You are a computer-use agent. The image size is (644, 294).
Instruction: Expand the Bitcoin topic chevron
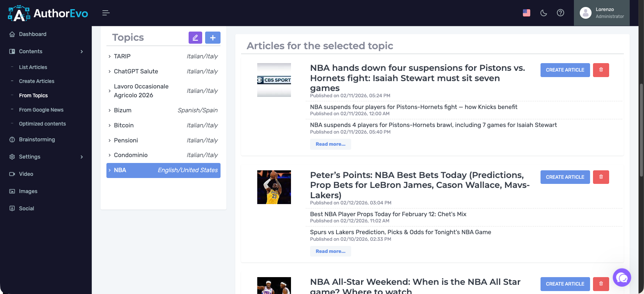pos(109,125)
